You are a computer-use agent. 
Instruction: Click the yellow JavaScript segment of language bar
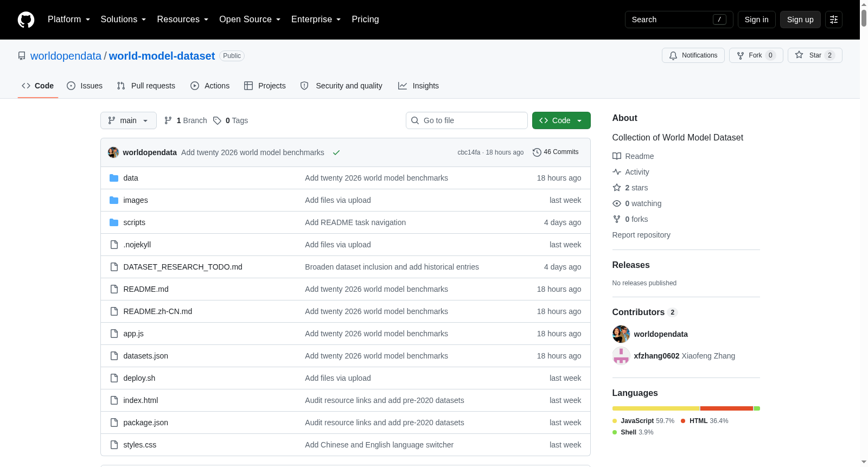tap(656, 408)
